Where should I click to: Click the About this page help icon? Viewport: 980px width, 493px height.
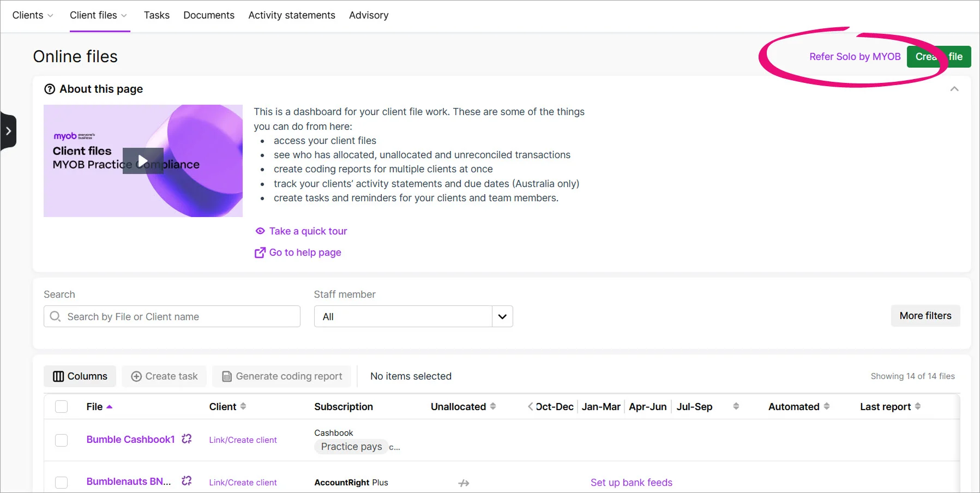click(x=50, y=89)
